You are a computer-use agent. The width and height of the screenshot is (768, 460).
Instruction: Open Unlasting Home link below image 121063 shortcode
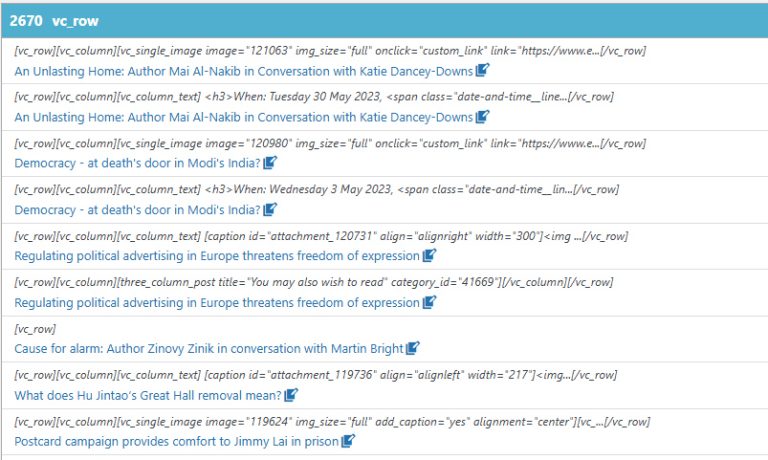click(x=243, y=72)
